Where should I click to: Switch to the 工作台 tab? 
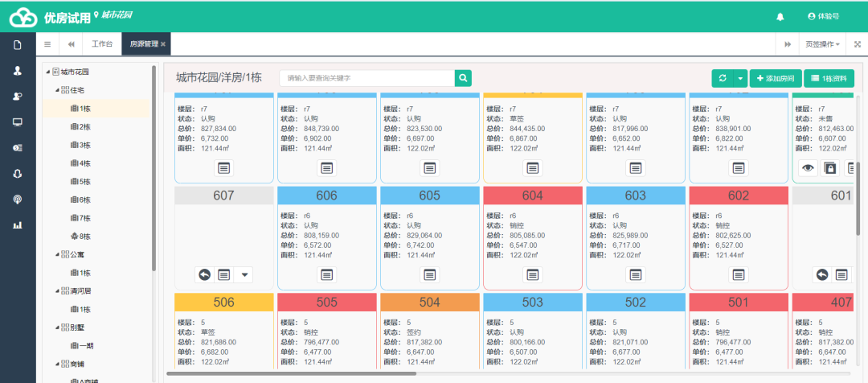[102, 44]
